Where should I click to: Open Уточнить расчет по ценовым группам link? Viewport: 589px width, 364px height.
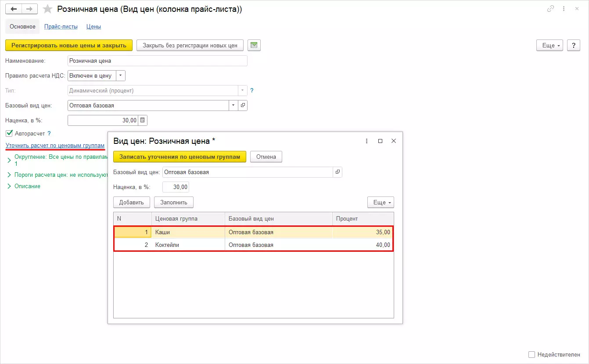pos(55,145)
